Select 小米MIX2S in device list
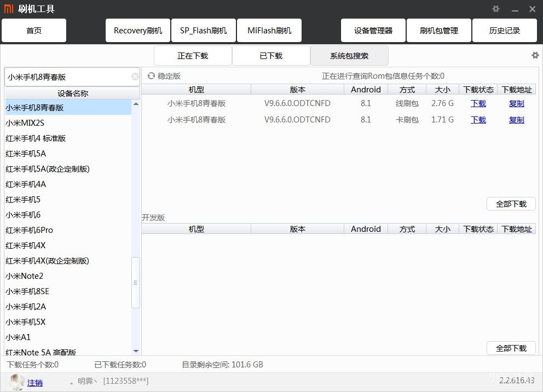The height and width of the screenshot is (392, 543). click(68, 123)
